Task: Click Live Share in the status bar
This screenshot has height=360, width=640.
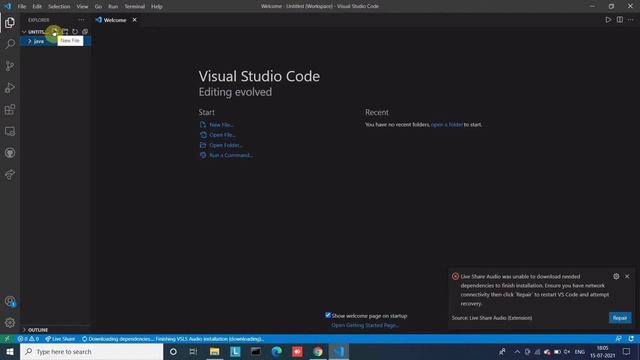Action: click(60, 339)
